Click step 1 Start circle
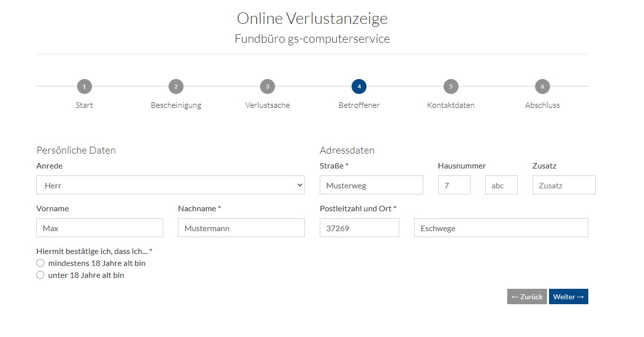Viewport: 644px width, 337px height. click(x=85, y=86)
